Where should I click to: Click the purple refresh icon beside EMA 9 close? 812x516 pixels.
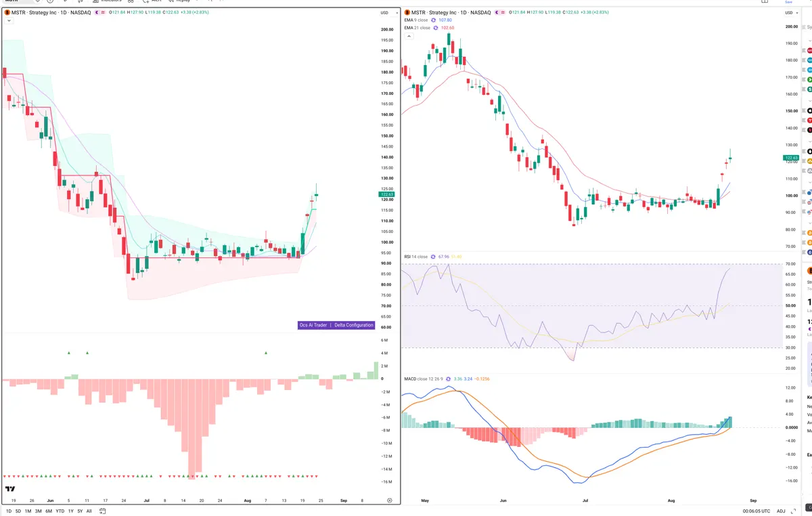click(x=434, y=20)
